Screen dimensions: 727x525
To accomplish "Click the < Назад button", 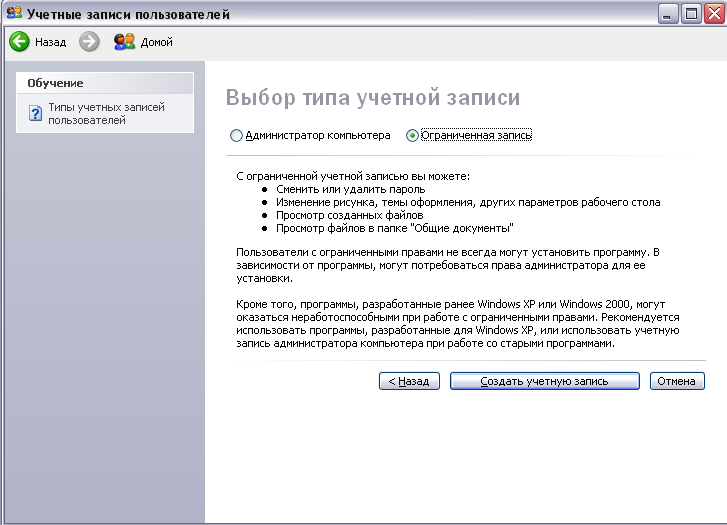I will point(409,381).
